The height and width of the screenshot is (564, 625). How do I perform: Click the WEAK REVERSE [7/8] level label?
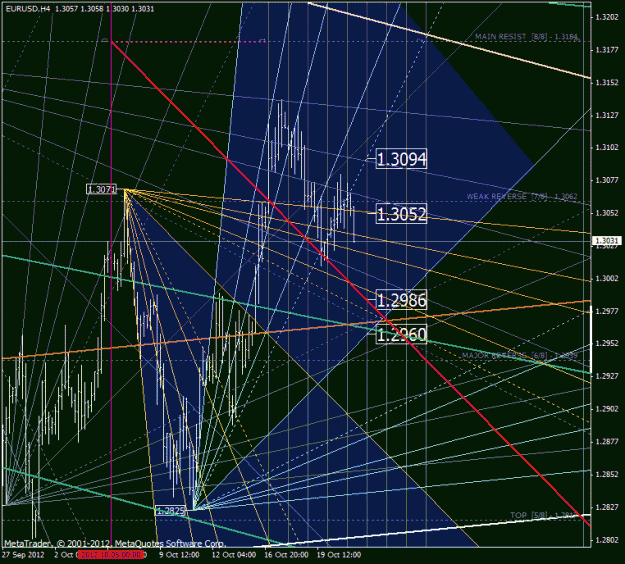[522, 197]
